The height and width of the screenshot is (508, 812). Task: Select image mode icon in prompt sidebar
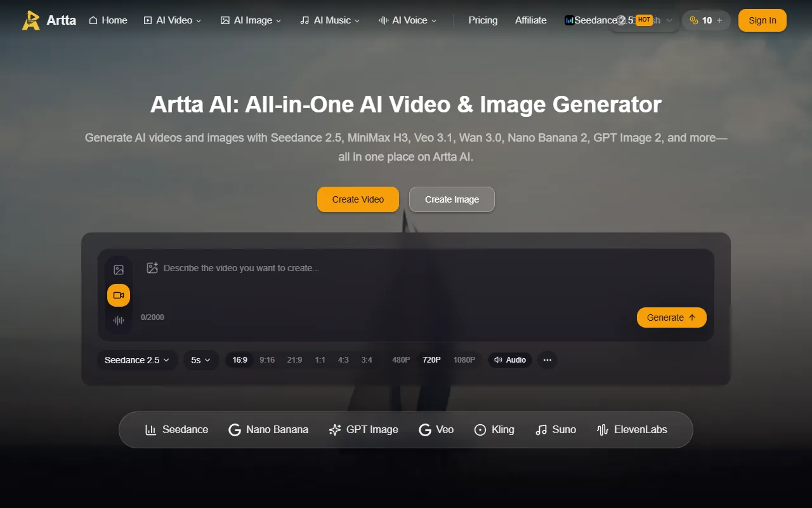tap(119, 270)
